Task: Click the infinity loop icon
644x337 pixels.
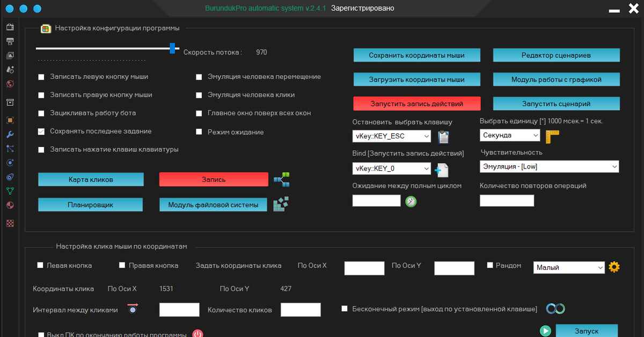Action: [x=555, y=309]
